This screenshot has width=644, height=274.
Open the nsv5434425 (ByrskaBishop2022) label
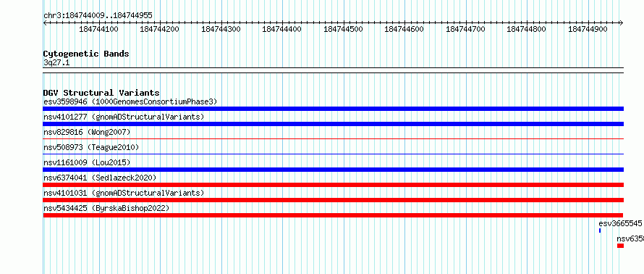point(106,208)
